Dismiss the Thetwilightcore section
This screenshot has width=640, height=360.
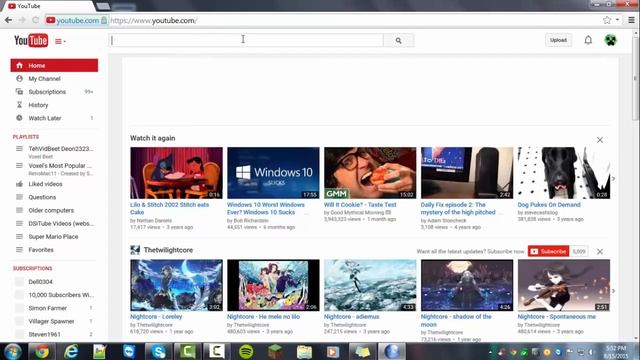600,251
